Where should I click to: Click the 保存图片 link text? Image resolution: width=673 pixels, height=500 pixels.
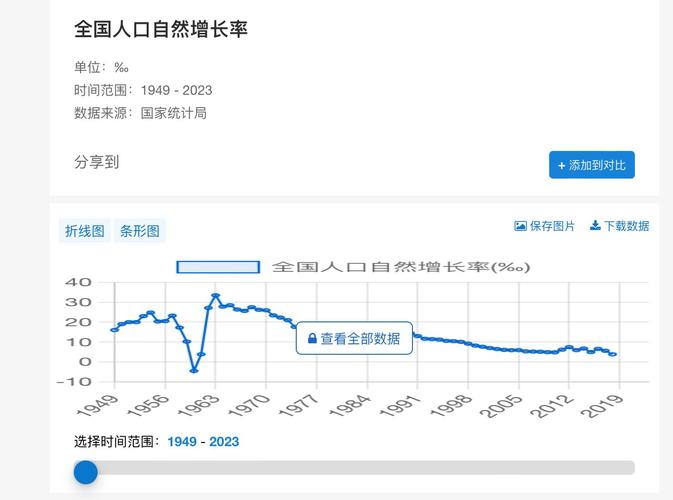pos(552,226)
